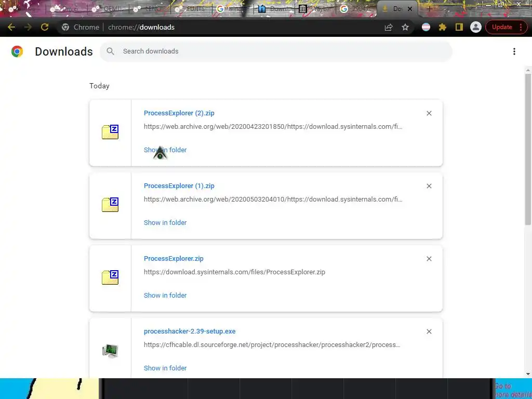
Task: Open the striped extension icon in toolbar
Action: pyautogui.click(x=426, y=27)
